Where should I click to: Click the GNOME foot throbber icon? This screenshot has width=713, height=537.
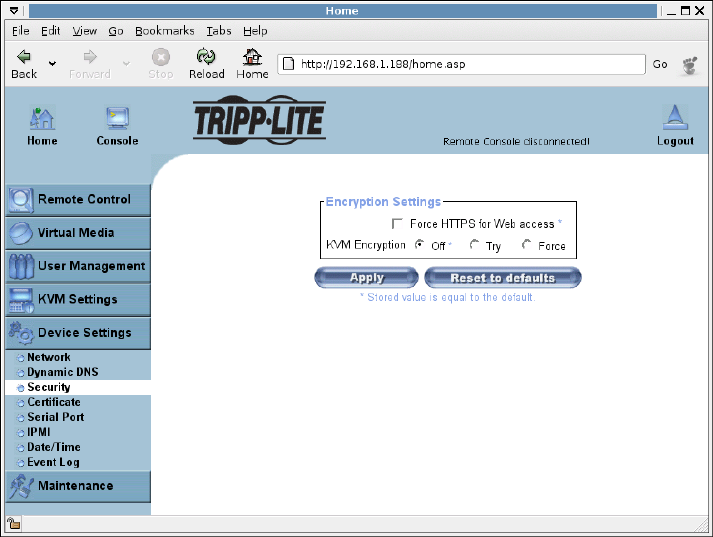[x=690, y=65]
